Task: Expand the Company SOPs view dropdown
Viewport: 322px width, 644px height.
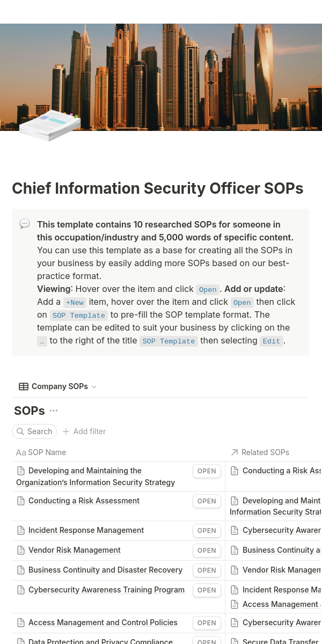Action: click(x=94, y=387)
